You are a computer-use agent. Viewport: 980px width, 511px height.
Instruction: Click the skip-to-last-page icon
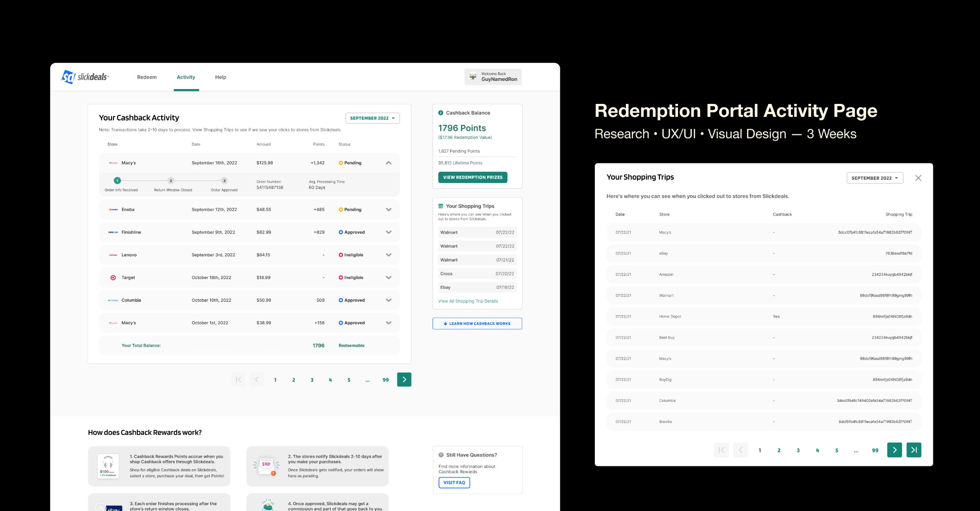pos(914,450)
